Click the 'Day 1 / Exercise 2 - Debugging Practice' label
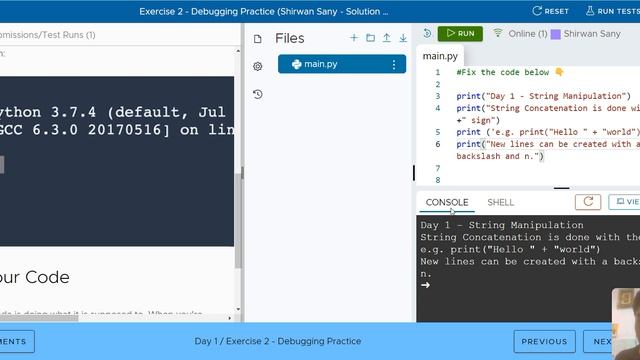 (278, 341)
